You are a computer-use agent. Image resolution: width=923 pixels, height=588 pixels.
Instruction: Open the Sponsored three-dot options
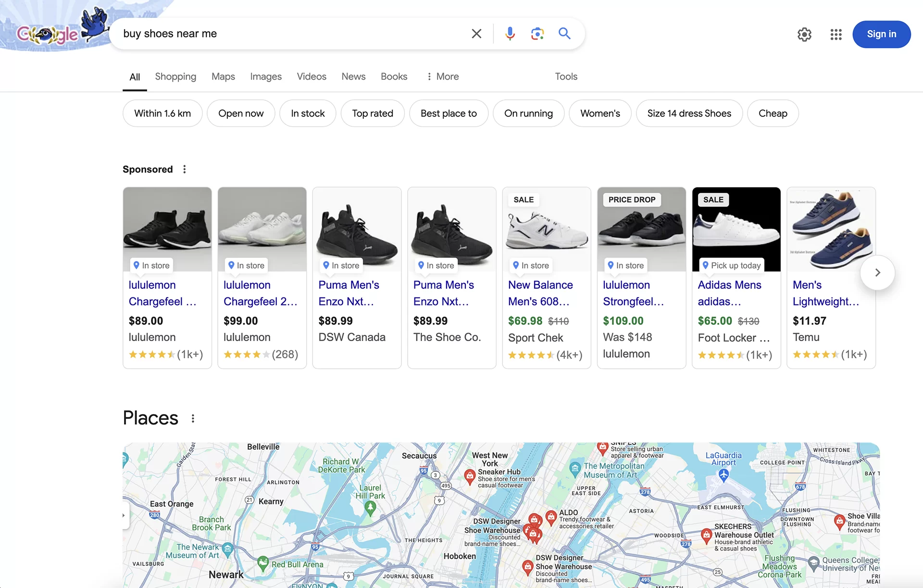coord(185,169)
